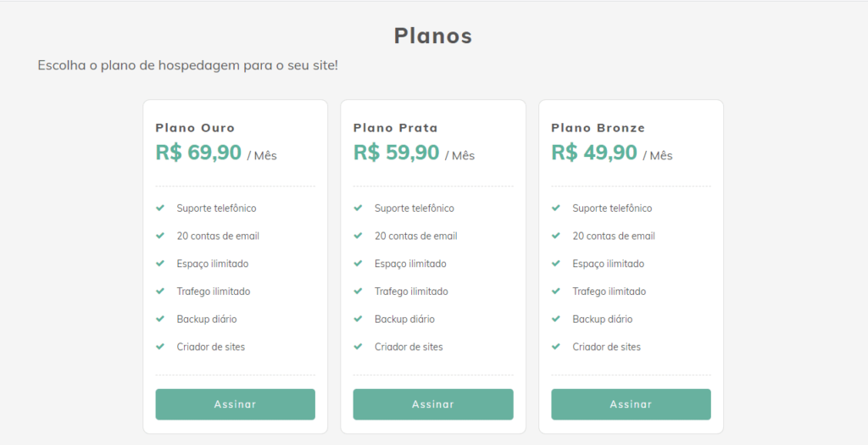
Task: Click Criador de sites checkmark in Plano Prata
Action: [x=357, y=347]
